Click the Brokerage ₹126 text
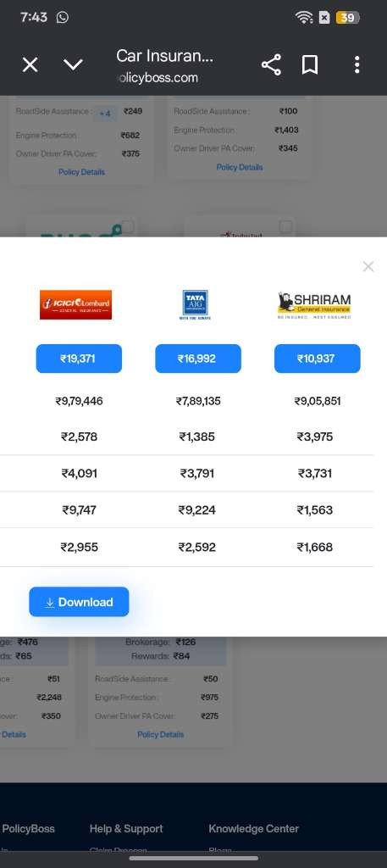 click(160, 643)
